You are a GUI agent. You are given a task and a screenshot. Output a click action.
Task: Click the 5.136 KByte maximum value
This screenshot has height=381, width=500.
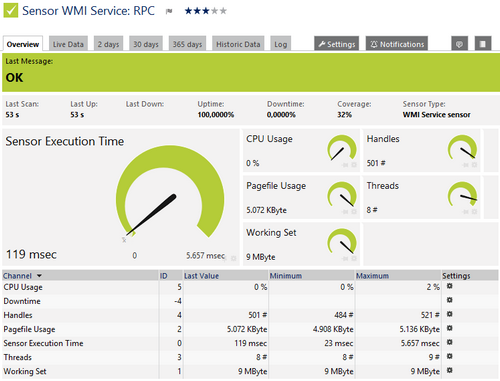[420, 329]
